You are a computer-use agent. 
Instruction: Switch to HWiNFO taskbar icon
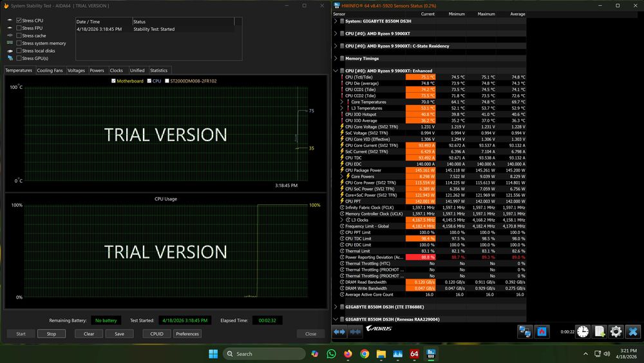coord(431,353)
